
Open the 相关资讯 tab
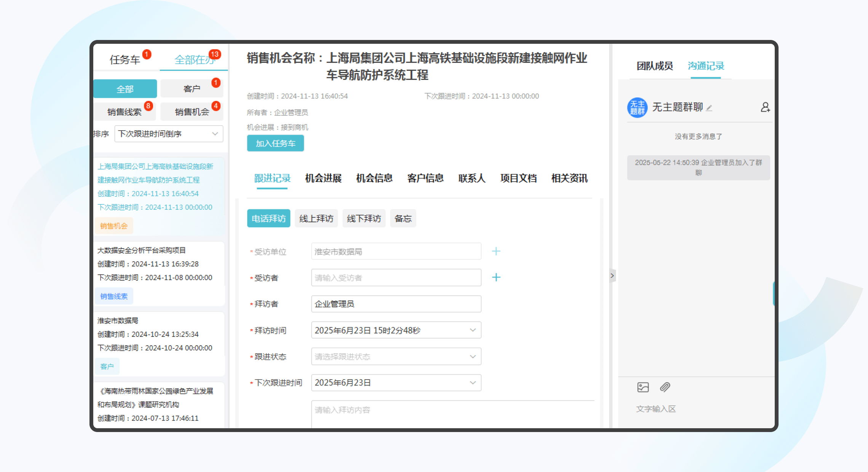[x=570, y=178]
